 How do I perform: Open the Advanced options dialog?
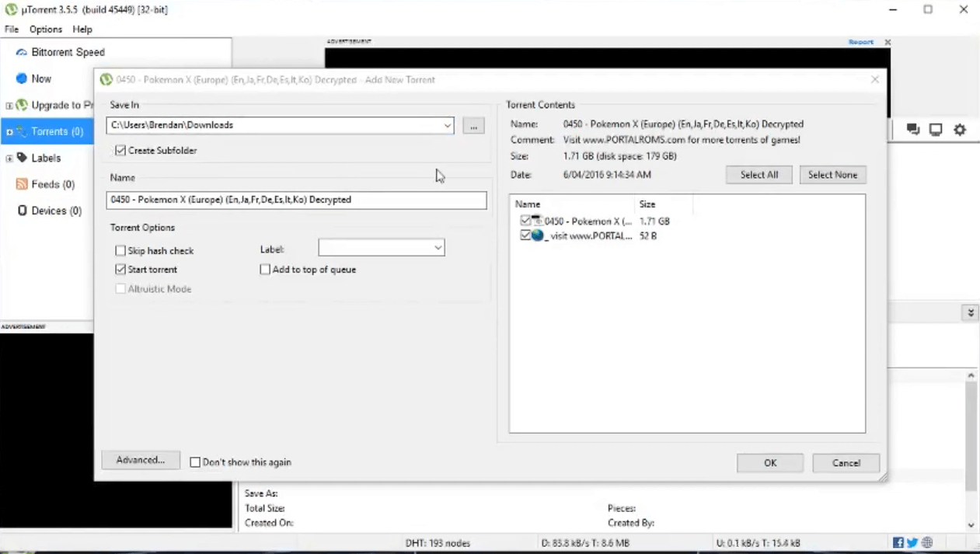[x=140, y=460]
